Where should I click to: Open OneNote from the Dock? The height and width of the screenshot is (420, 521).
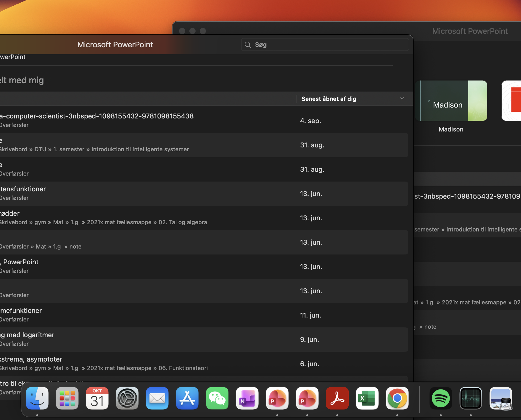[x=247, y=398]
